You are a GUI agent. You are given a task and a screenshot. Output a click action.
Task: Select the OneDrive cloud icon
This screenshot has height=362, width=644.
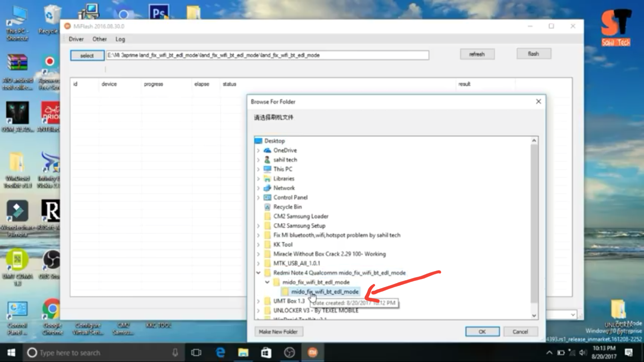[267, 150]
